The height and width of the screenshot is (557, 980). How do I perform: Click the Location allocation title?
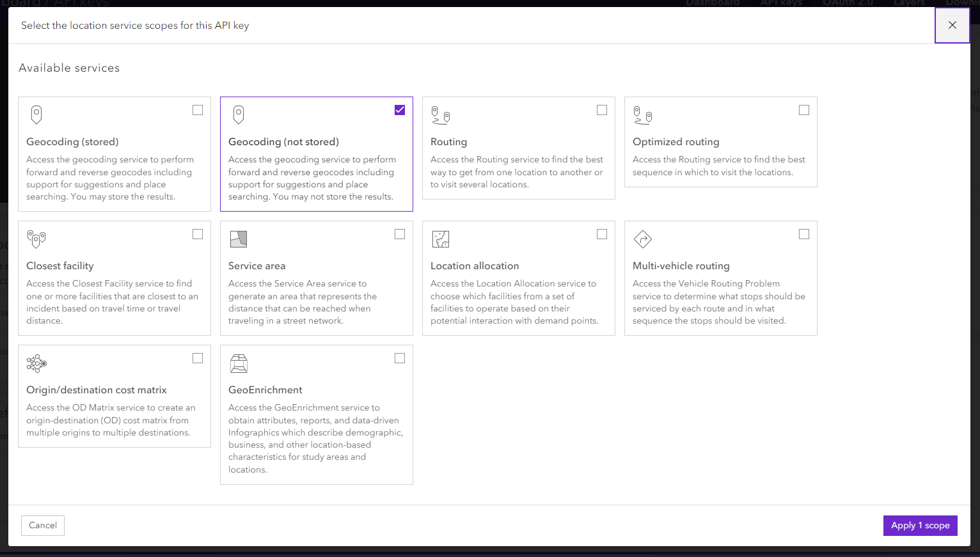(475, 266)
